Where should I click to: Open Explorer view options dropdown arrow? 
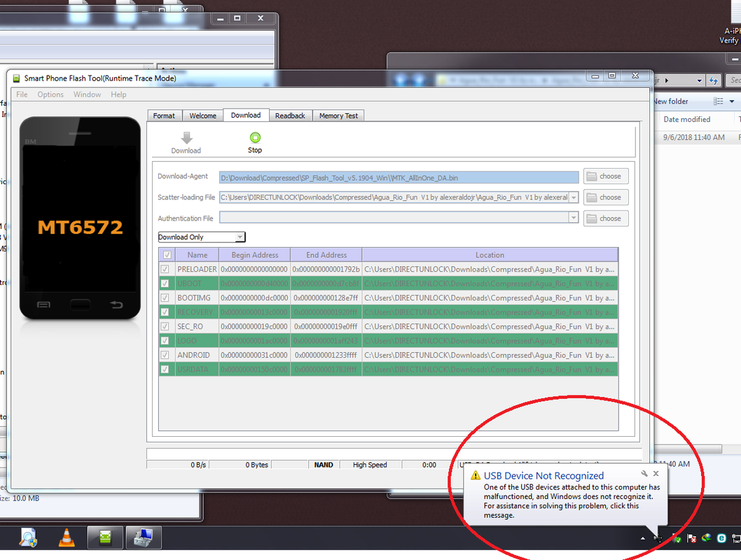point(732,101)
